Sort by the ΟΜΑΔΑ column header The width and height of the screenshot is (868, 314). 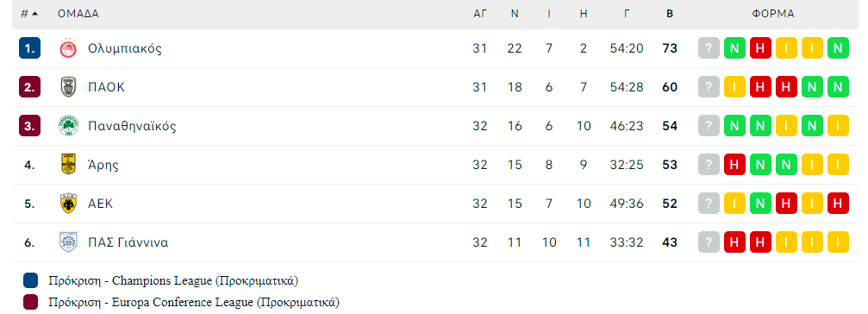point(78,14)
